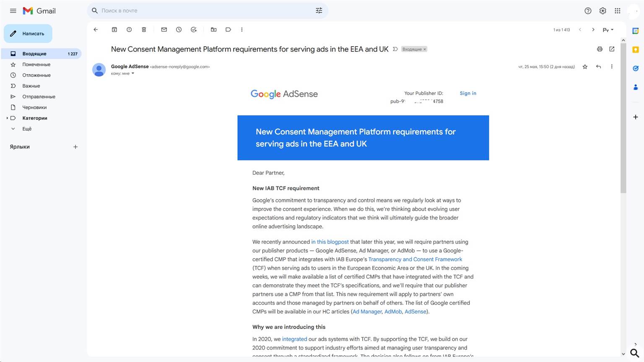
Task: Open the 'AdMob' help link
Action: coord(393,312)
